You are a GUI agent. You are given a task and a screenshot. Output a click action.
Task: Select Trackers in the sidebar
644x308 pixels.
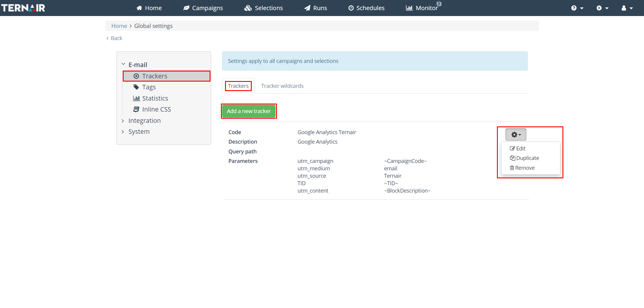167,76
